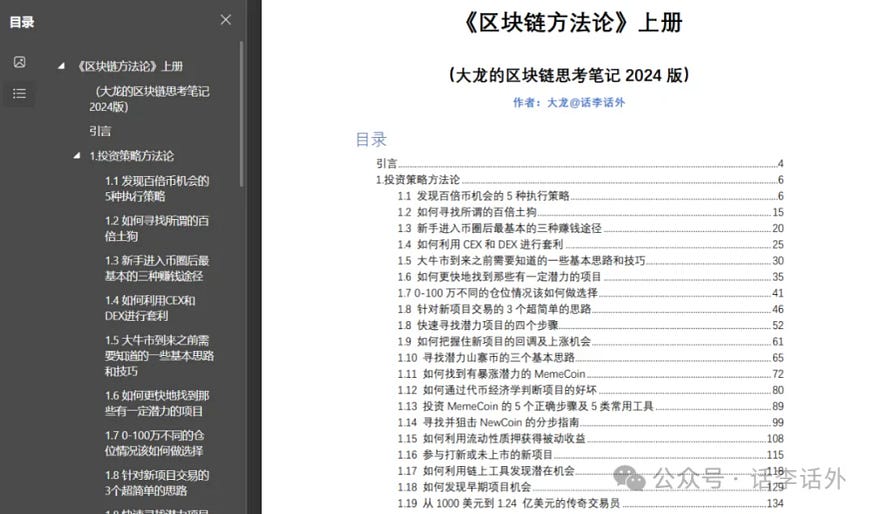
Task: Go to TOC entry 1.2 如何寻找所谓的百倍土狗
Action: point(590,212)
